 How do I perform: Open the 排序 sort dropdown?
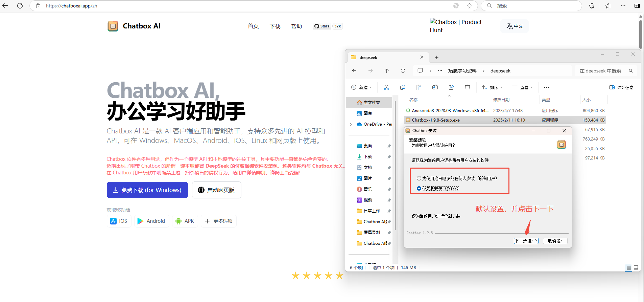coord(493,87)
